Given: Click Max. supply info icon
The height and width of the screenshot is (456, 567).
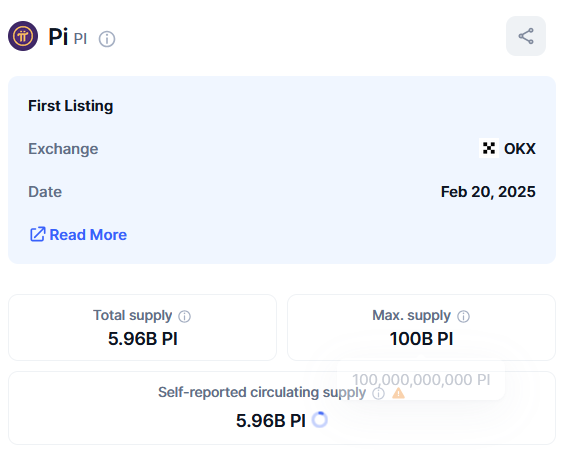Looking at the screenshot, I should (x=463, y=316).
